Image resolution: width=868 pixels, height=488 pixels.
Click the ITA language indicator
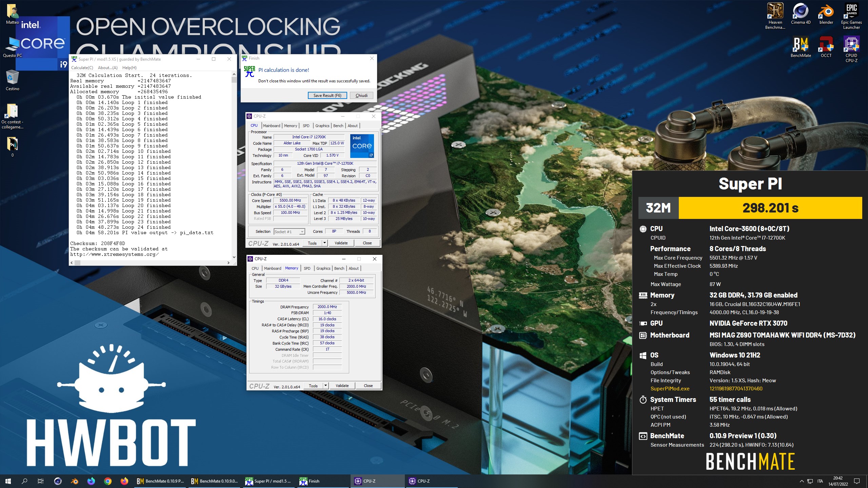click(820, 481)
